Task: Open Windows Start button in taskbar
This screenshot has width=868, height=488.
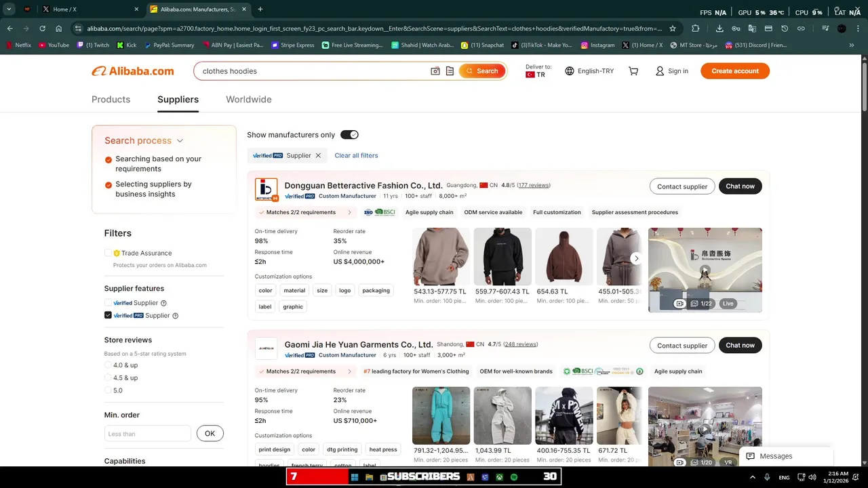Action: pyautogui.click(x=354, y=476)
